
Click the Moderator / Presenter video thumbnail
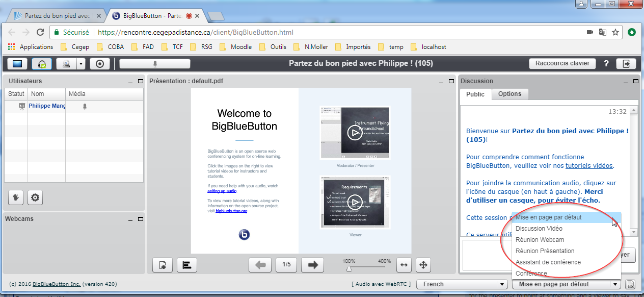pos(355,133)
